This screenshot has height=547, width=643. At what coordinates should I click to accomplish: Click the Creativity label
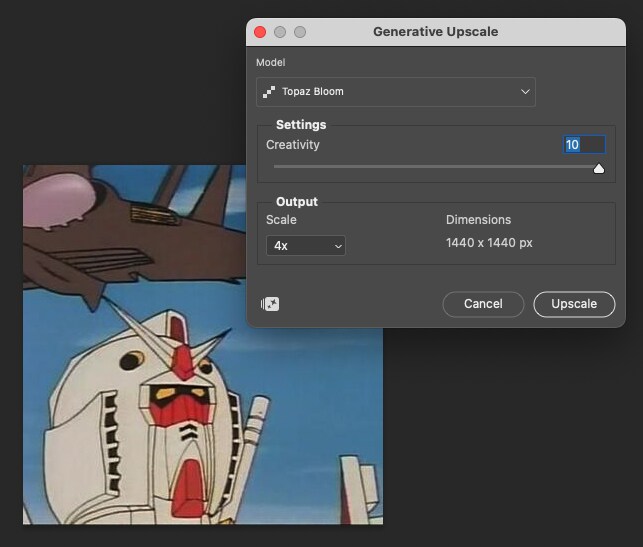click(x=292, y=145)
